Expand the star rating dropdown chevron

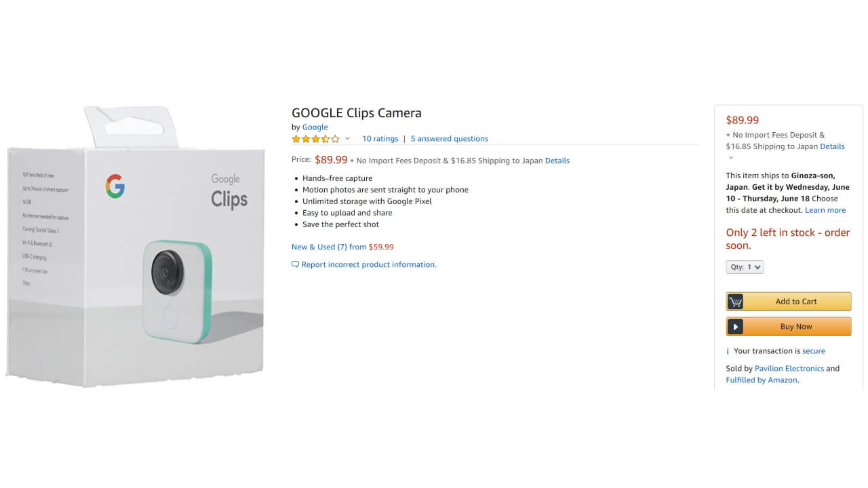[x=348, y=139]
